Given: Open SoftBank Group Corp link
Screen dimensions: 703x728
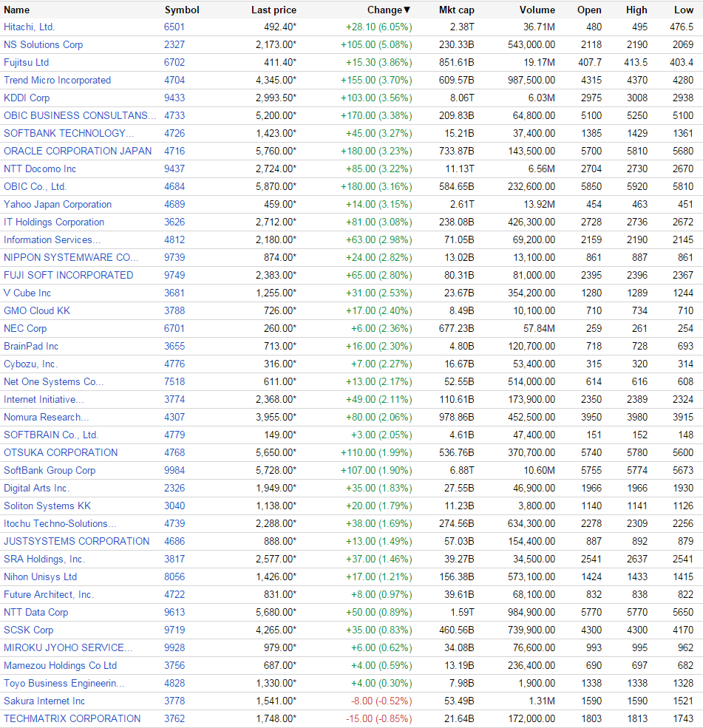Looking at the screenshot, I should tap(50, 470).
